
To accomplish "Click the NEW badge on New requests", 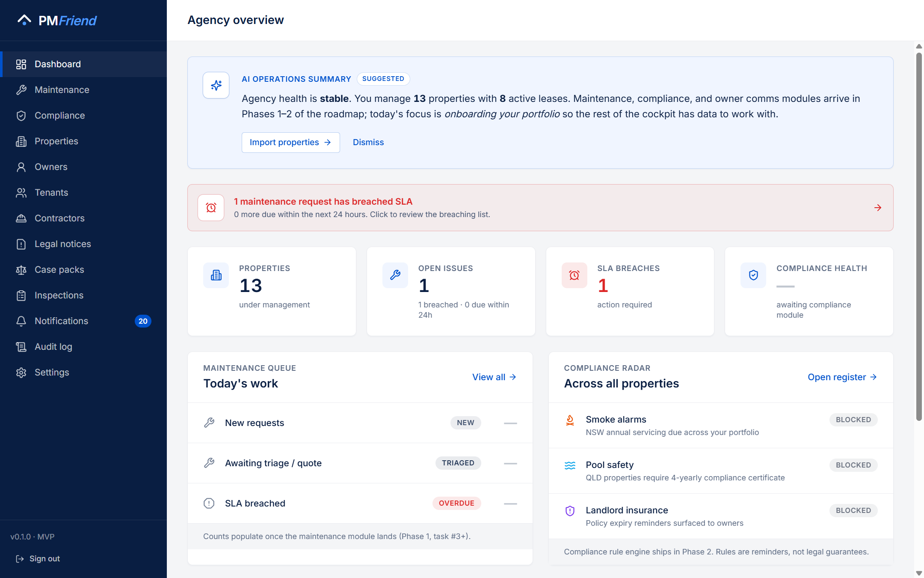I will coord(465,423).
